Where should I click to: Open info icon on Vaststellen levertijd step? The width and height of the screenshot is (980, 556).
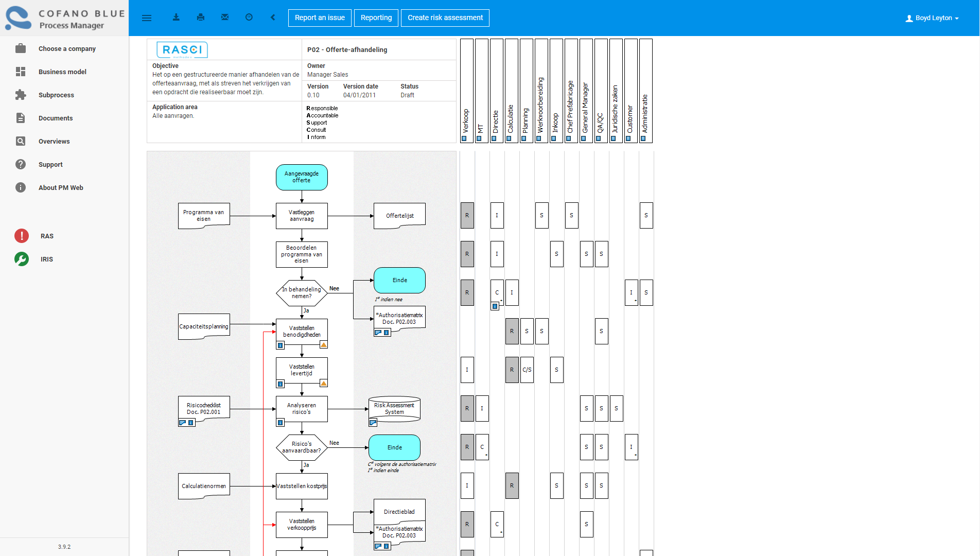281,384
